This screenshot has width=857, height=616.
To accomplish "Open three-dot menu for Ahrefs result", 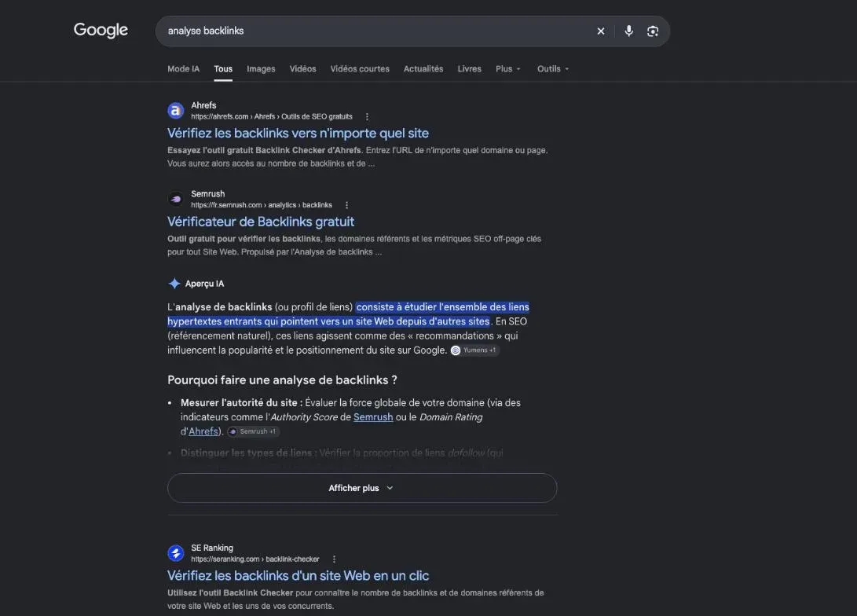I will pos(367,117).
